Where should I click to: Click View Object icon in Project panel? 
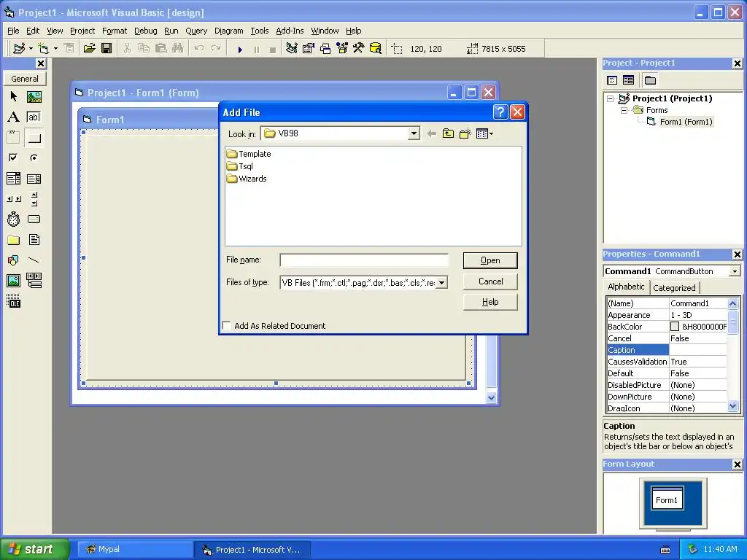click(x=628, y=80)
